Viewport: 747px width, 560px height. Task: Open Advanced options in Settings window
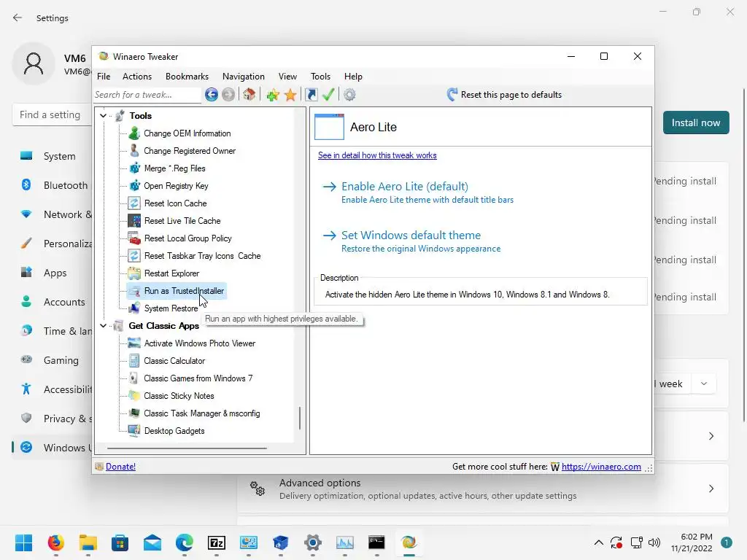pyautogui.click(x=483, y=489)
